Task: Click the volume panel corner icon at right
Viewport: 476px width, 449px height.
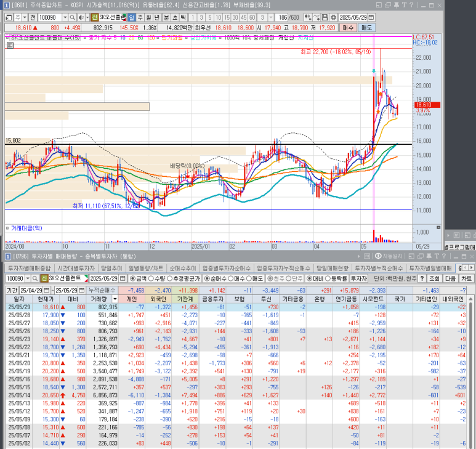Action: coord(438,227)
